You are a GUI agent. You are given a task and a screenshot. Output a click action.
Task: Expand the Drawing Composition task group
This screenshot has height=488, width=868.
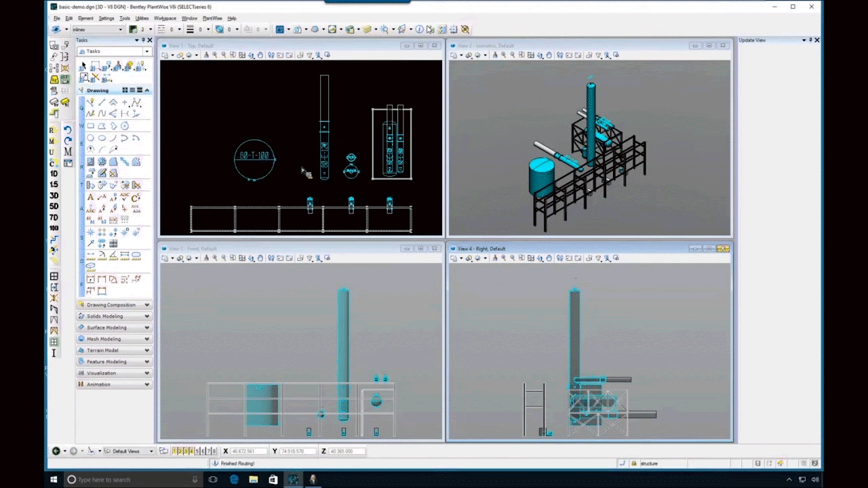click(114, 305)
